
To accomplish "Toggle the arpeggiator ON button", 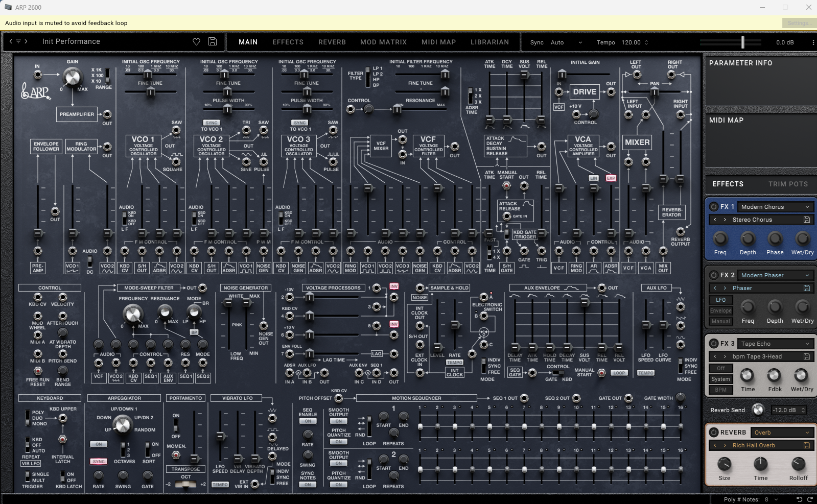I will [x=99, y=444].
